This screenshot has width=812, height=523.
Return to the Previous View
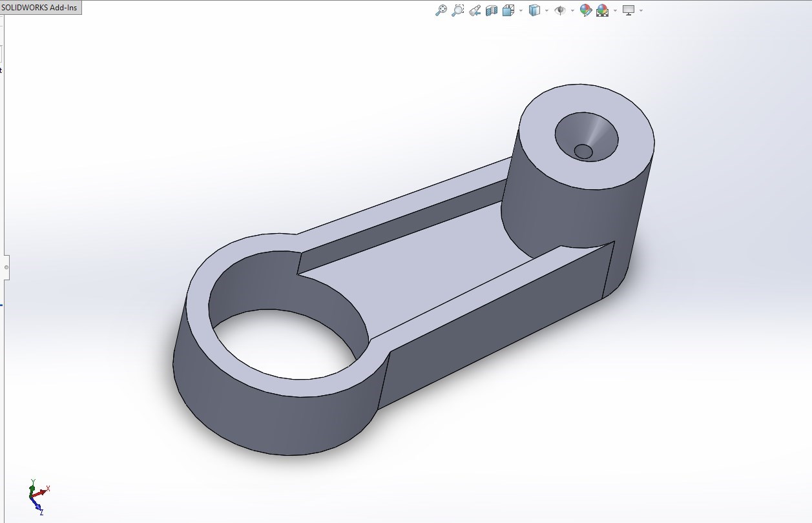coord(475,10)
